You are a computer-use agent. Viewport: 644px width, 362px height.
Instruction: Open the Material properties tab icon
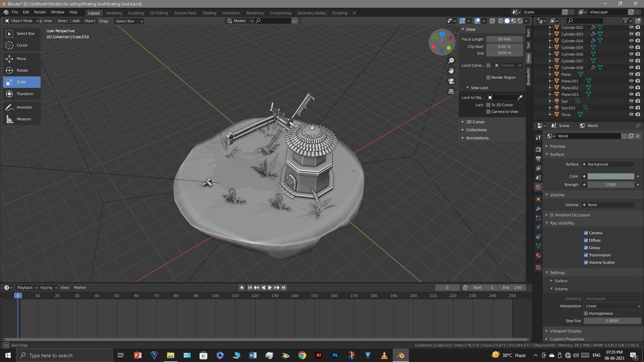[538, 255]
